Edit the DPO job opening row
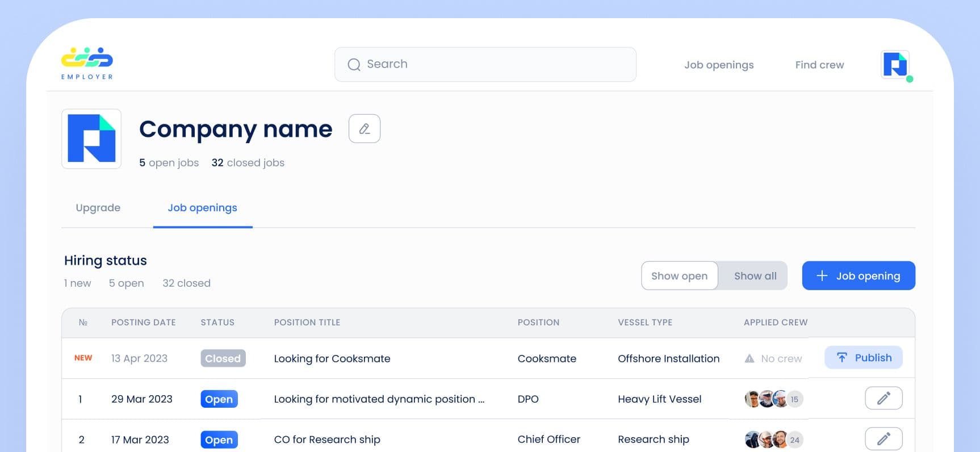The image size is (980, 452). pyautogui.click(x=883, y=399)
